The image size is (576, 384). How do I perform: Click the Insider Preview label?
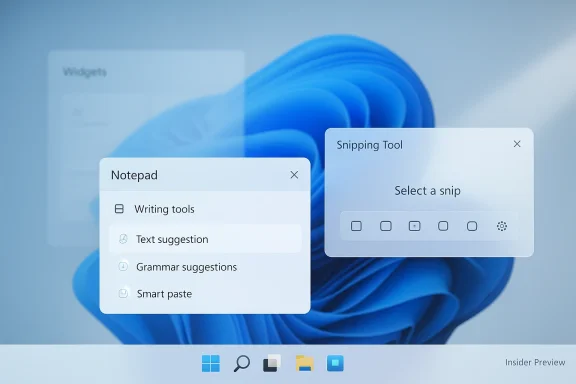click(x=535, y=363)
